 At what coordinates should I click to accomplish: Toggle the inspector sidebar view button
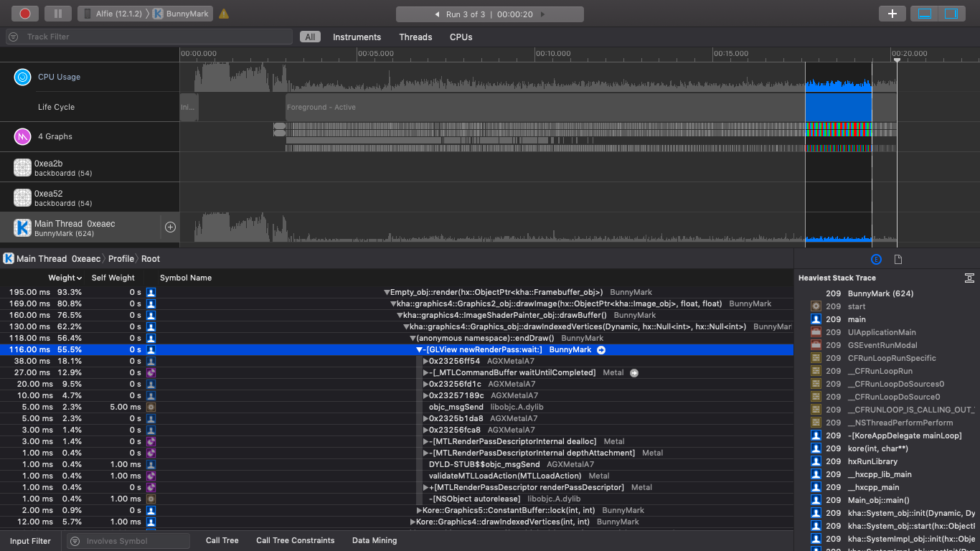click(951, 14)
